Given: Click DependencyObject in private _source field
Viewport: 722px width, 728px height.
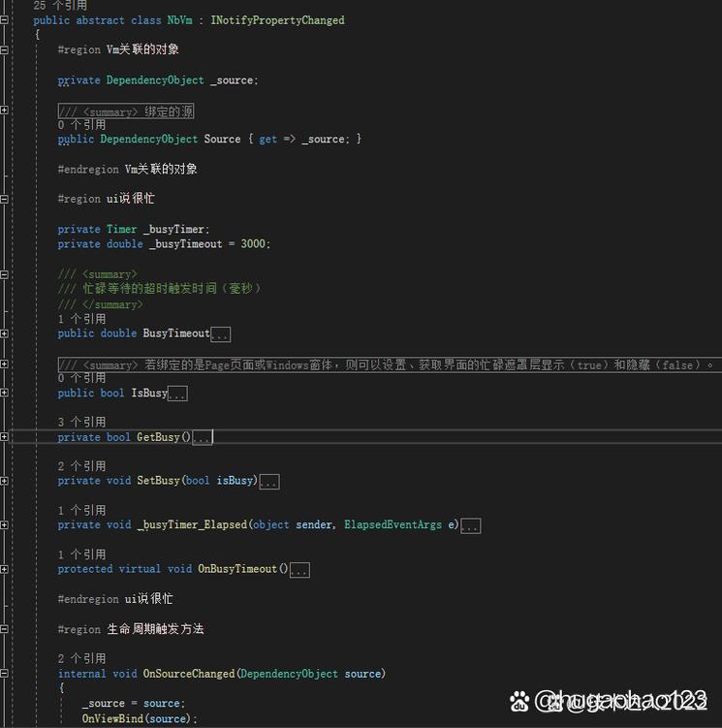Looking at the screenshot, I should coord(155,80).
